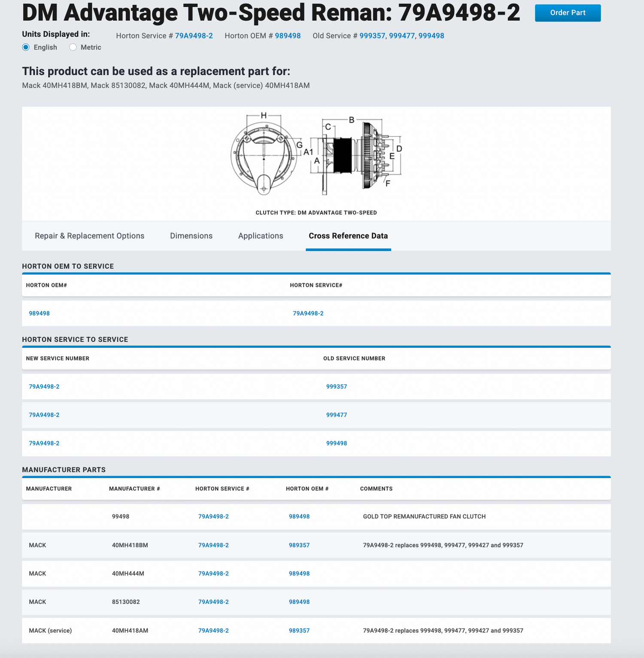Click the NEW SERVICE NUMBER column header
The image size is (644, 658).
pyautogui.click(x=58, y=358)
